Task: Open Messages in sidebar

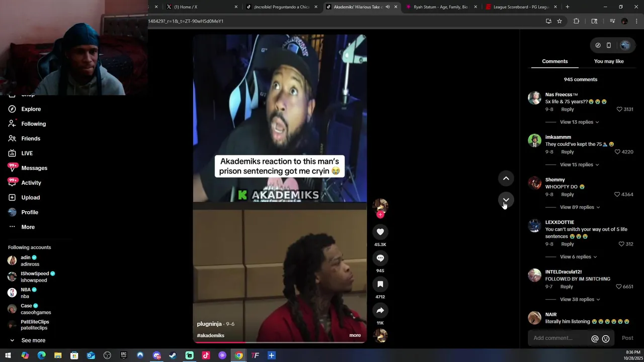Action: pyautogui.click(x=28, y=168)
